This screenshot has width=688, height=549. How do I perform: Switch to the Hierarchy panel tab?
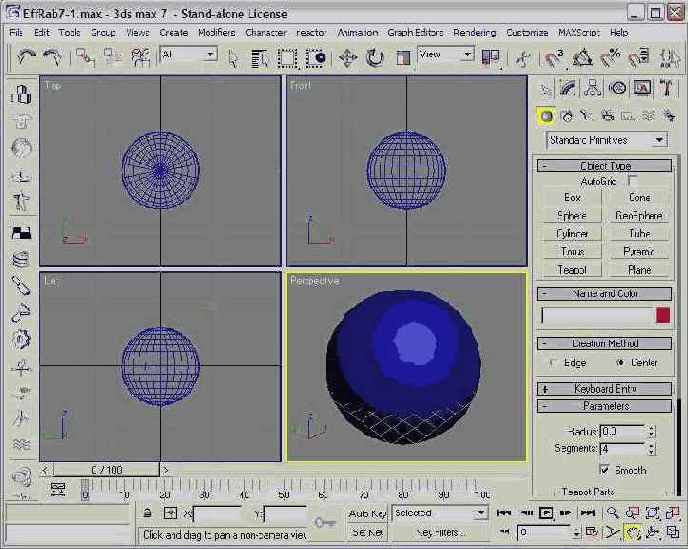click(593, 89)
